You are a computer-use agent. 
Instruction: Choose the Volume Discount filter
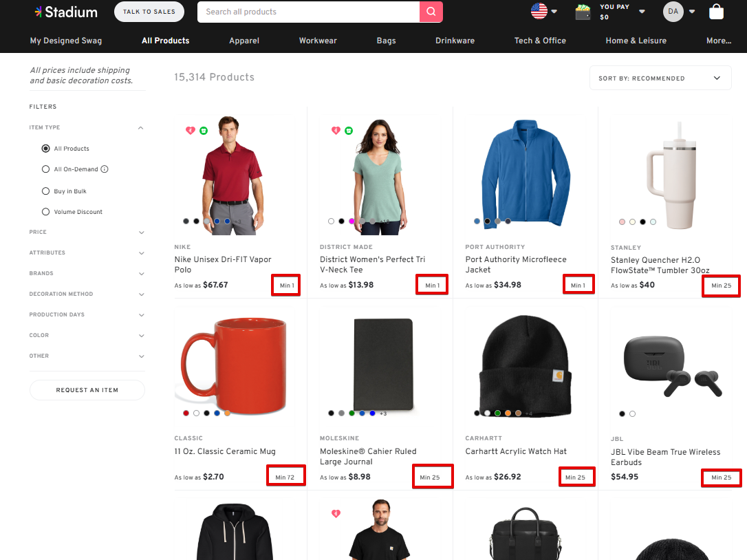click(45, 212)
